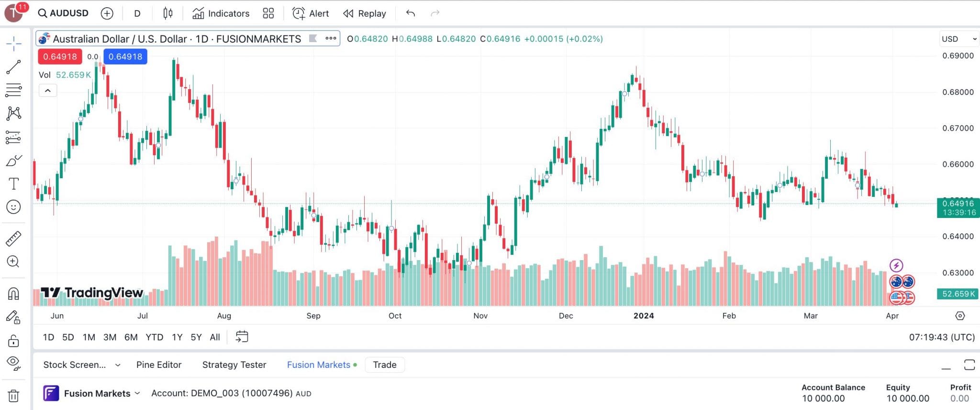Screen dimensions: 980x410
Task: Click the Trade button
Action: pos(385,365)
